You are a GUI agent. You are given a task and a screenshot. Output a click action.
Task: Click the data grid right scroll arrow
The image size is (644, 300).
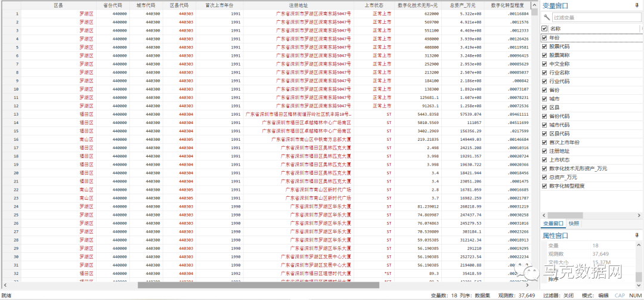pos(528,285)
